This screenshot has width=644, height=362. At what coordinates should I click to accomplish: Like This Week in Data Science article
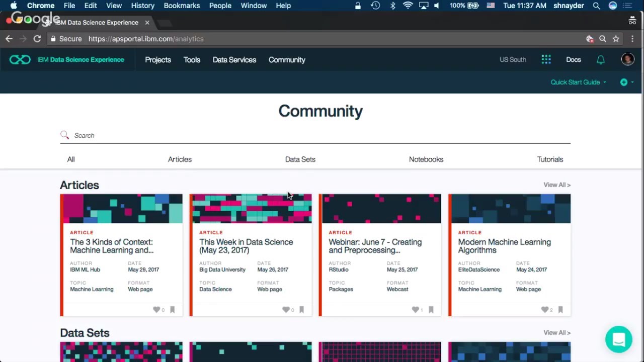coord(286,310)
